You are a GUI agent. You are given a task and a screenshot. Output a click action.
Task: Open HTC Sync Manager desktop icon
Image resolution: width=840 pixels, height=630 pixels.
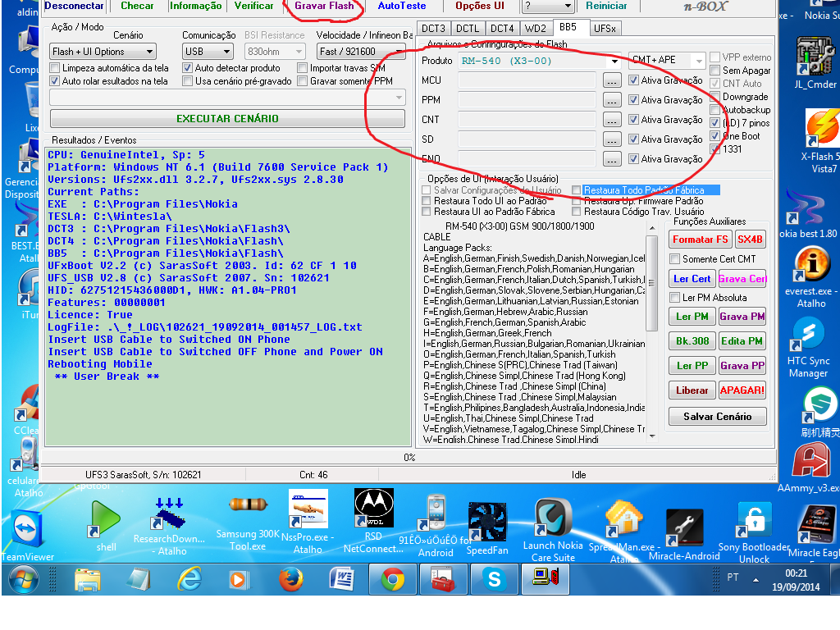pyautogui.click(x=808, y=347)
